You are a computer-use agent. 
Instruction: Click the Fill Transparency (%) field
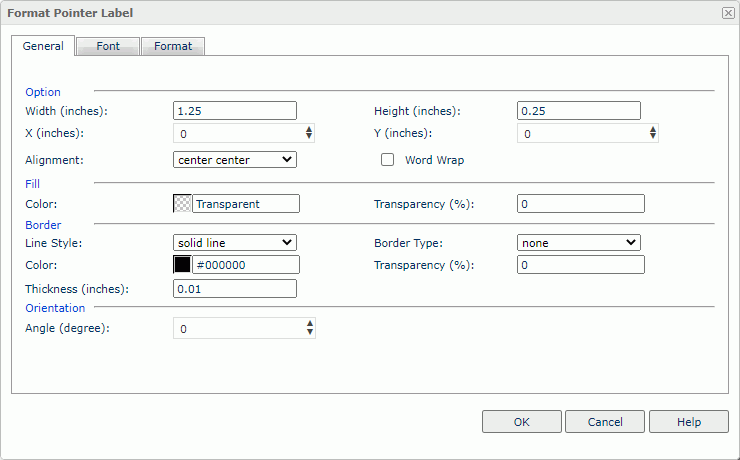581,204
